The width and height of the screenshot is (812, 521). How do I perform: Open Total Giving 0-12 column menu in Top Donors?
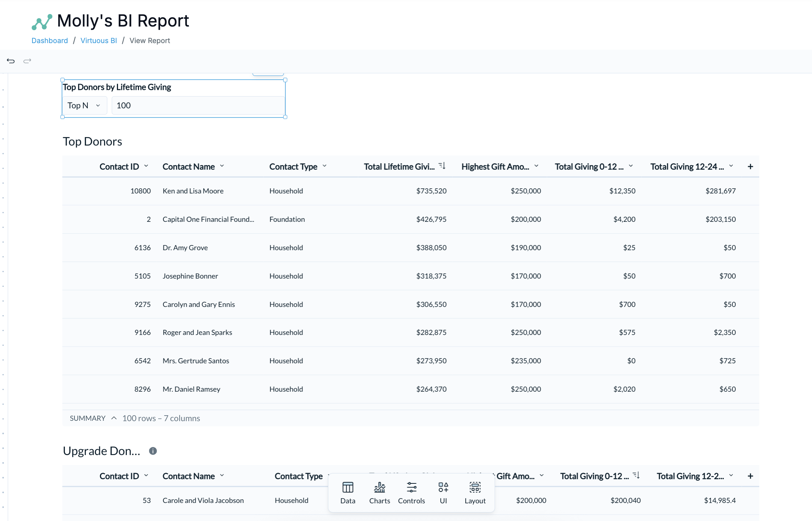(x=631, y=166)
